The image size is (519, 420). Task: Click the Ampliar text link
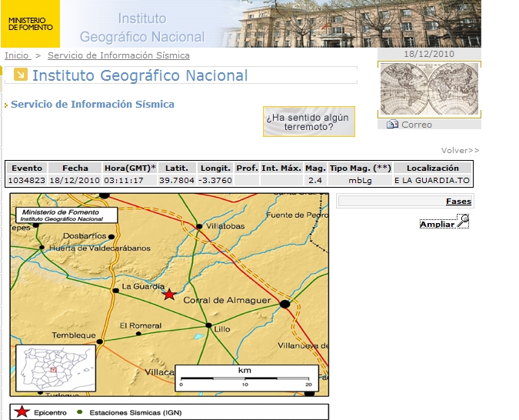click(x=437, y=225)
